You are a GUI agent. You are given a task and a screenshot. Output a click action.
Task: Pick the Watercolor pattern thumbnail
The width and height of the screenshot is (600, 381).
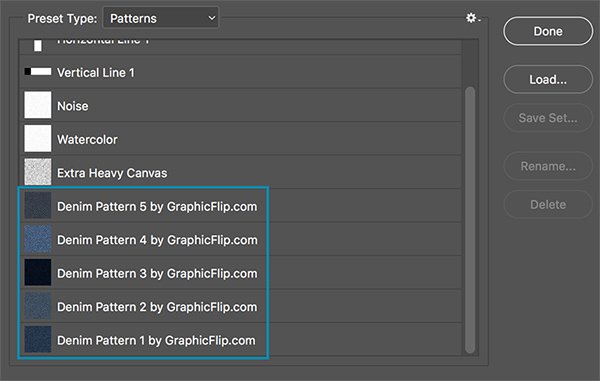38,138
